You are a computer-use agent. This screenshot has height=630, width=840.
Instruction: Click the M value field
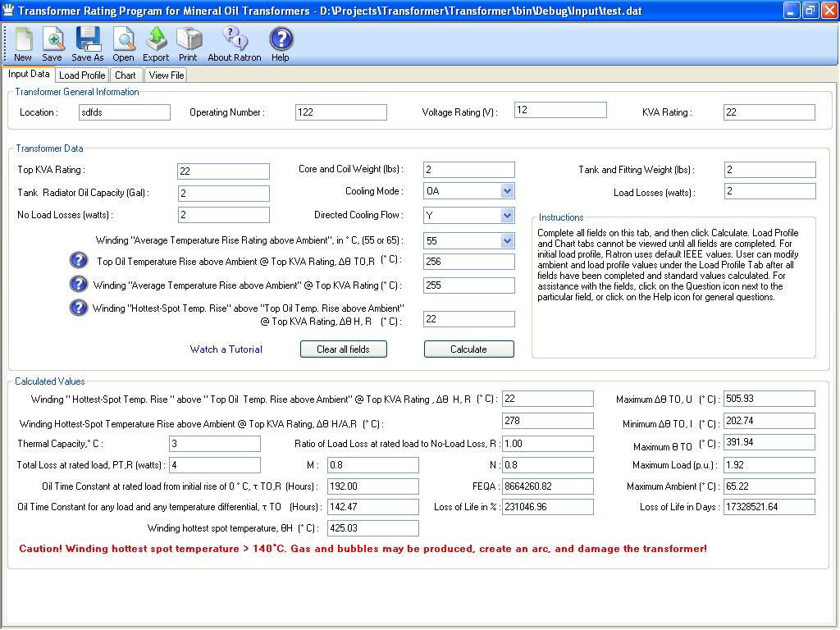tap(373, 465)
